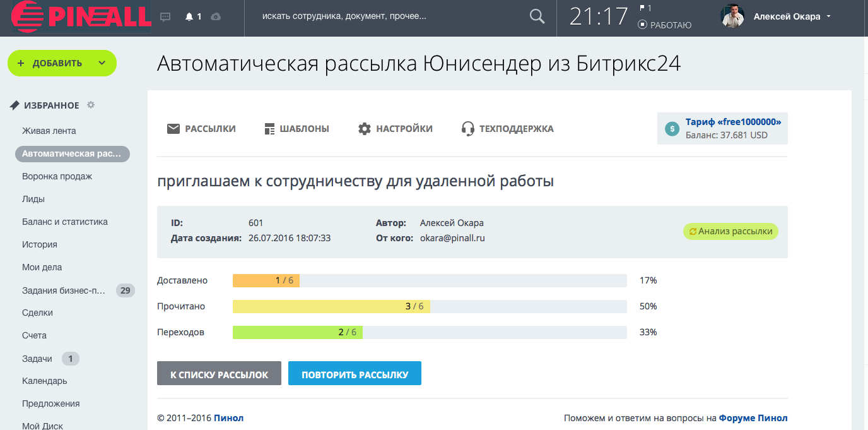Open Мой Диск in sidebar
The height and width of the screenshot is (430, 868).
[x=43, y=426]
